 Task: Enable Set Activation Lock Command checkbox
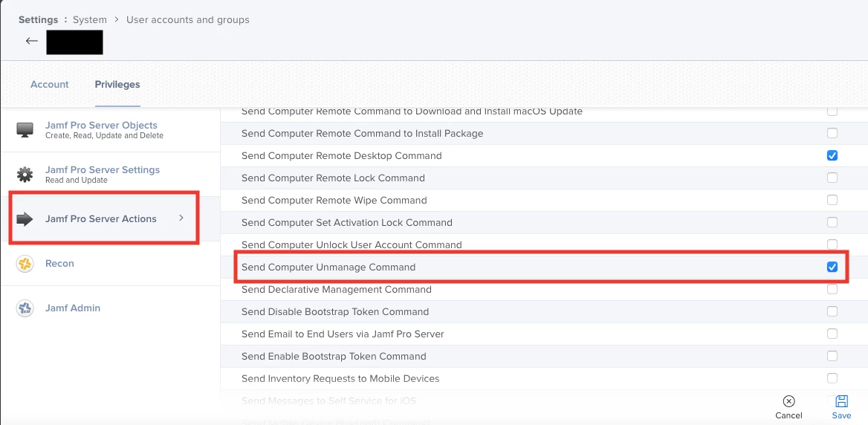[832, 222]
